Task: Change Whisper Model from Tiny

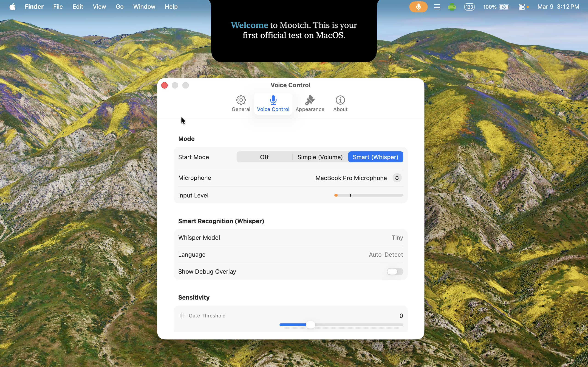Action: click(397, 238)
